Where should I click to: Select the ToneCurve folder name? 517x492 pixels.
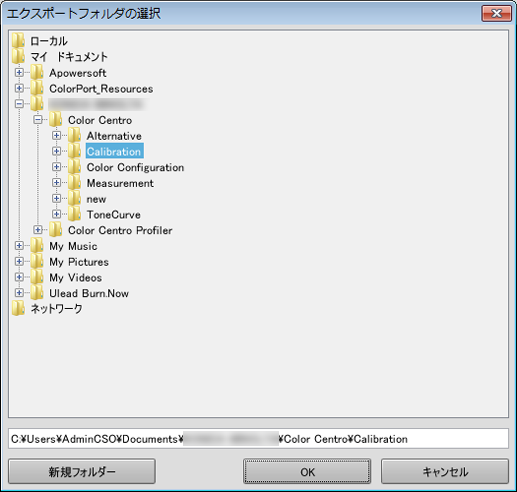pos(113,214)
